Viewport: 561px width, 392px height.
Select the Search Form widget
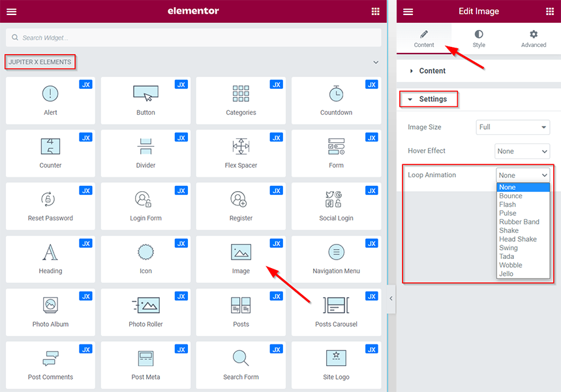tap(241, 365)
